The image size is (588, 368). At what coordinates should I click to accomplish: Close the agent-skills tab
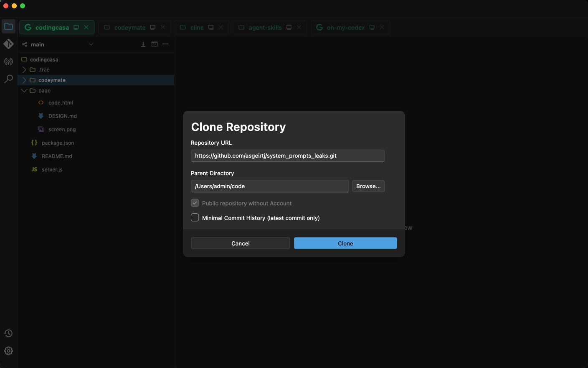299,27
